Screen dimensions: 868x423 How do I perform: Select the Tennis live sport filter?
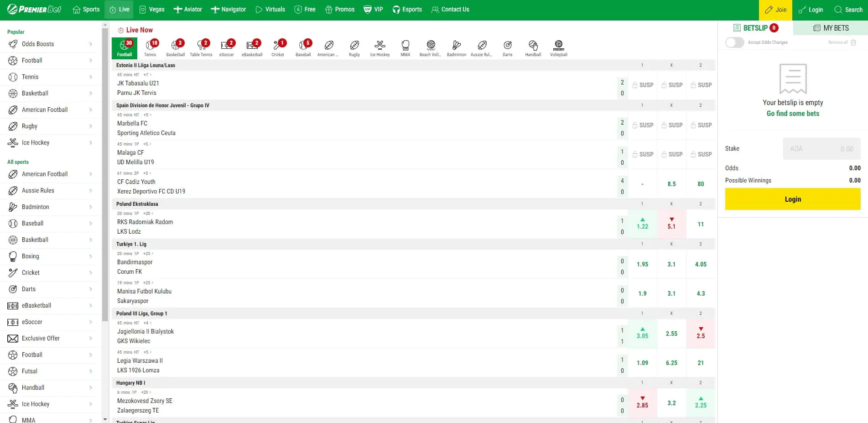pos(150,48)
